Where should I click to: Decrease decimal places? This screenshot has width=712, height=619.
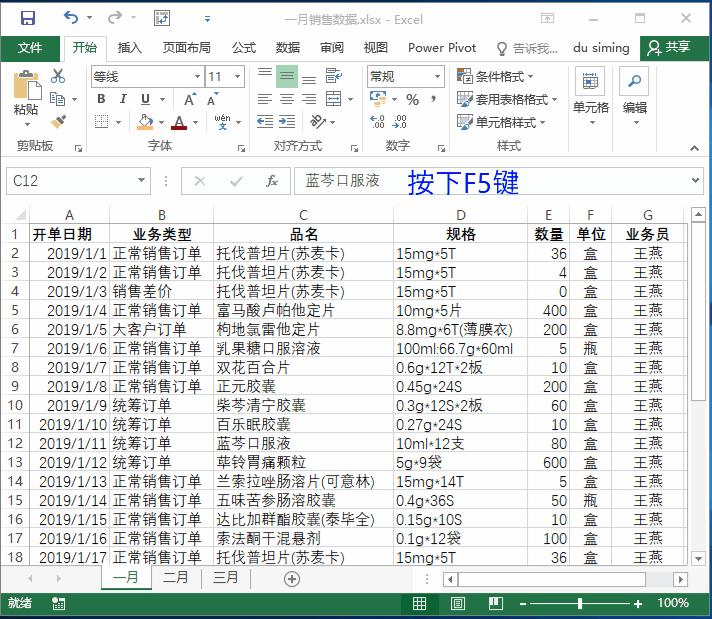pyautogui.click(x=400, y=122)
